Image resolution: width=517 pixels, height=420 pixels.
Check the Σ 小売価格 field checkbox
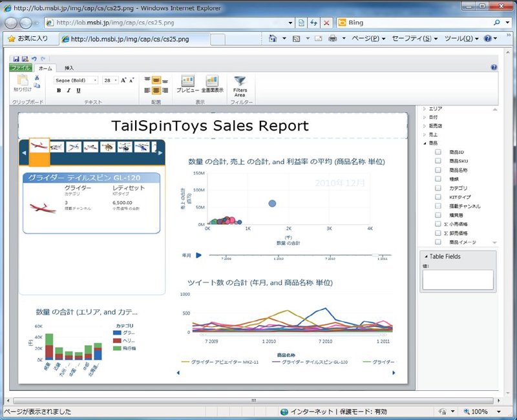coord(438,224)
